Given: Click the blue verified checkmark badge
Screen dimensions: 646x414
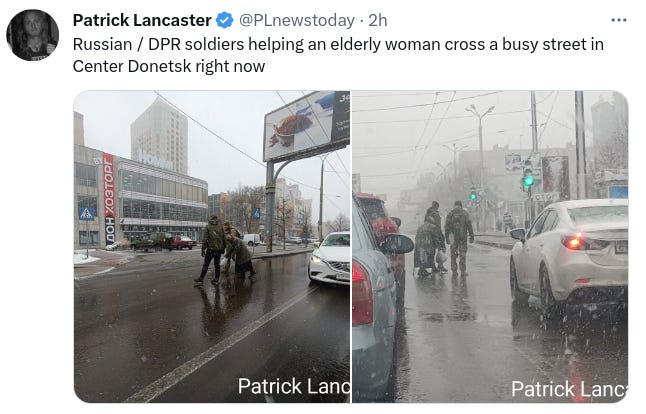Looking at the screenshot, I should pos(225,20).
